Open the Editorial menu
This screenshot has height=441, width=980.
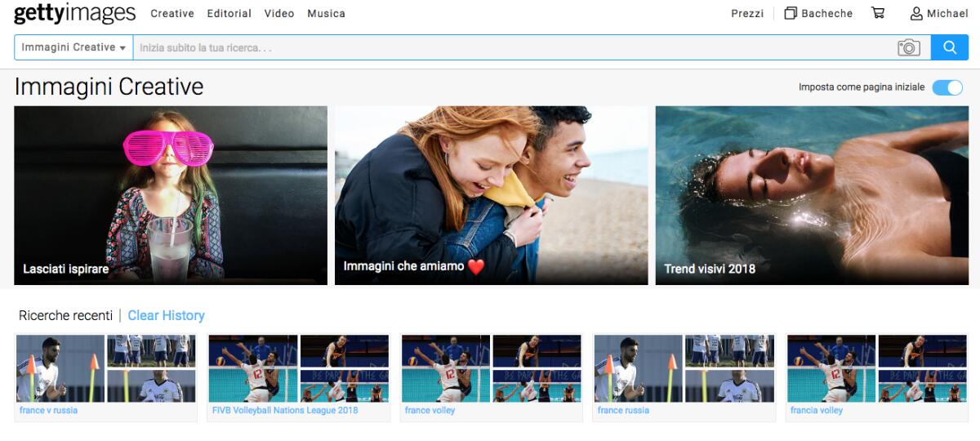[x=229, y=13]
